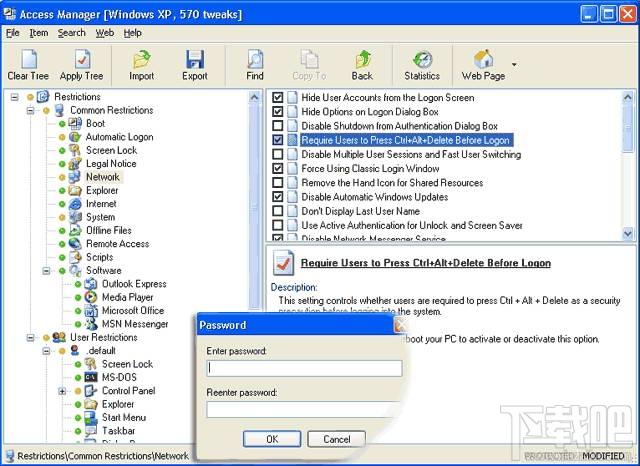Collapse the Restrictions root node

(15, 97)
